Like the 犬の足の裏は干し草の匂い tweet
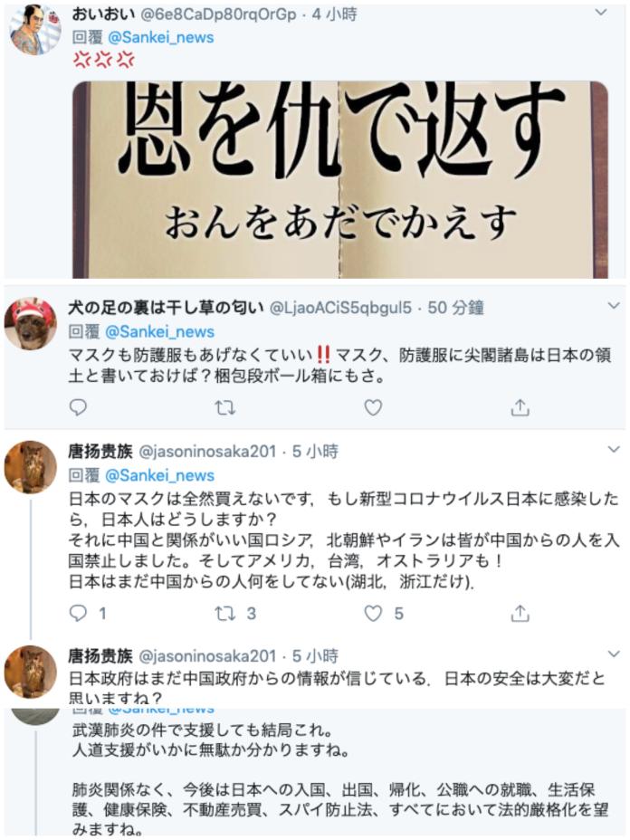Viewport: 630px width, 840px height. coord(373,408)
